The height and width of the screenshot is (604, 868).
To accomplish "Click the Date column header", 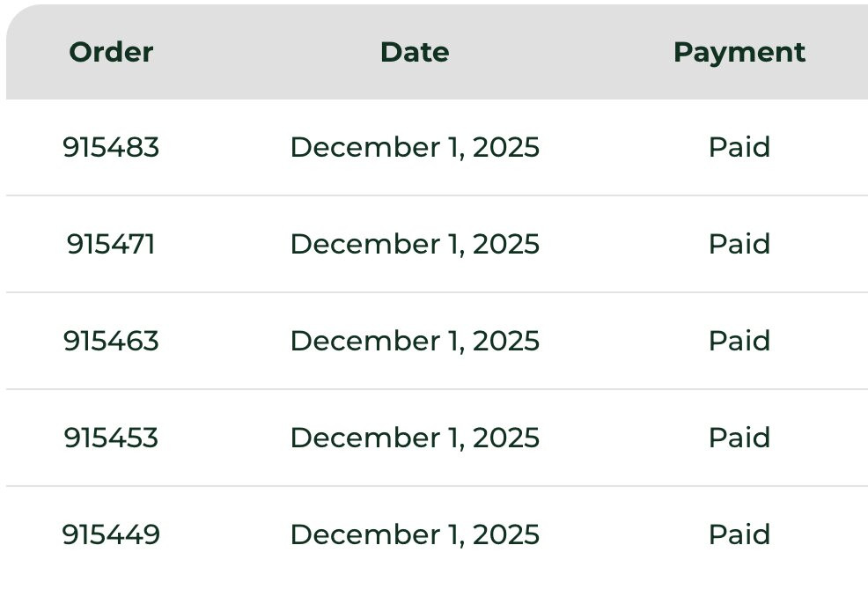I will pos(415,52).
